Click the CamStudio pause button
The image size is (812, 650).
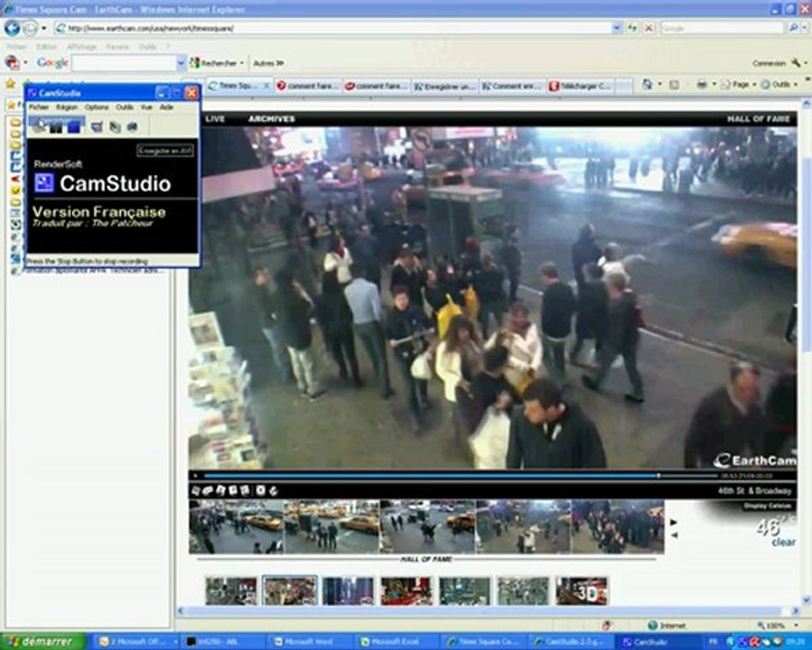(x=56, y=126)
